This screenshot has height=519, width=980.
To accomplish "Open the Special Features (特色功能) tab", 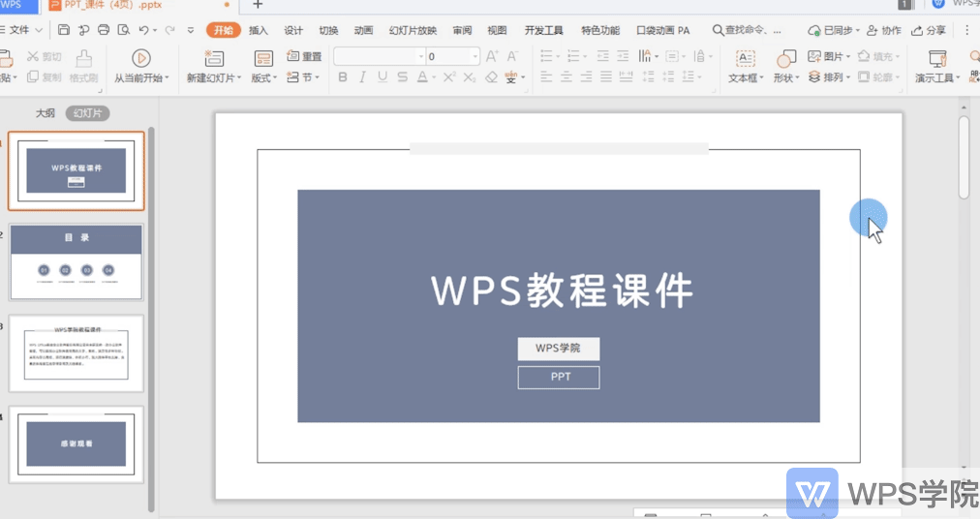I will tap(600, 30).
